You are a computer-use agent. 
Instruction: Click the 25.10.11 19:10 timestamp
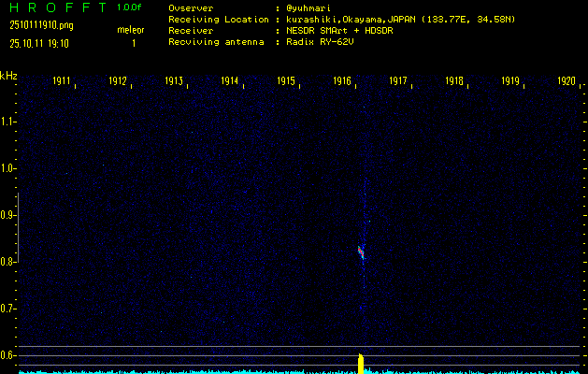point(39,43)
